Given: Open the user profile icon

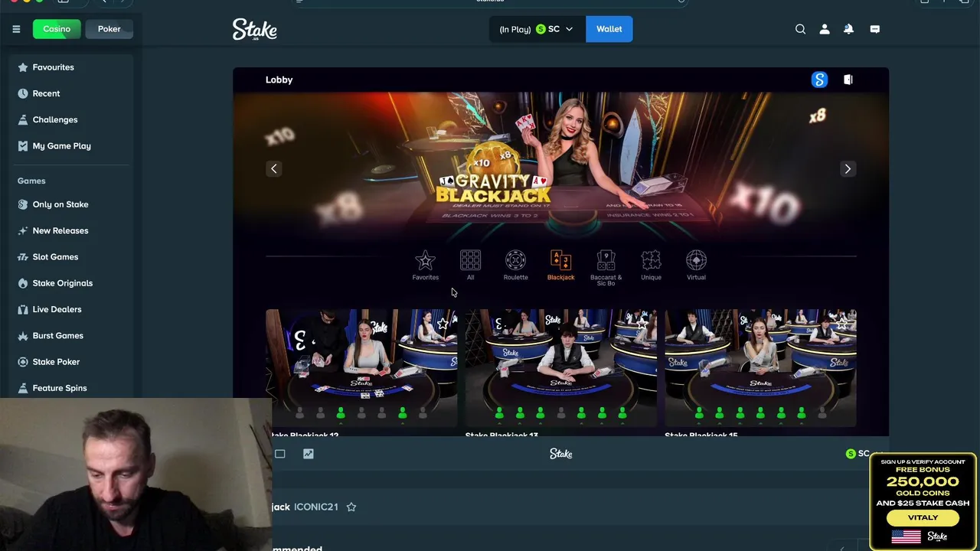Looking at the screenshot, I should [825, 29].
